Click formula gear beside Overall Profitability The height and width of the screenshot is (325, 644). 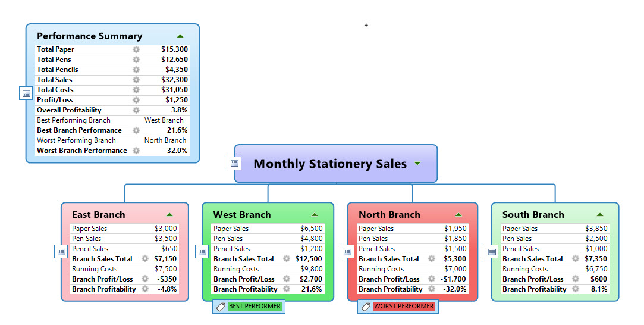[x=136, y=110]
